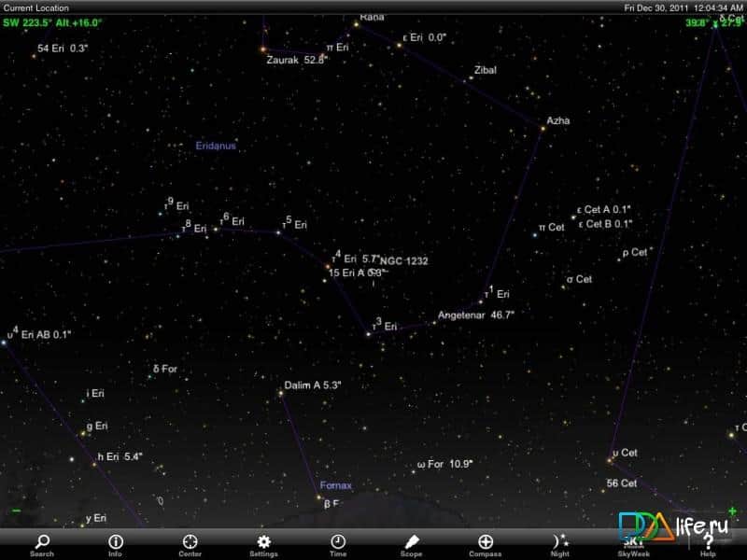Open Settings gear in toolbar

coord(263,544)
